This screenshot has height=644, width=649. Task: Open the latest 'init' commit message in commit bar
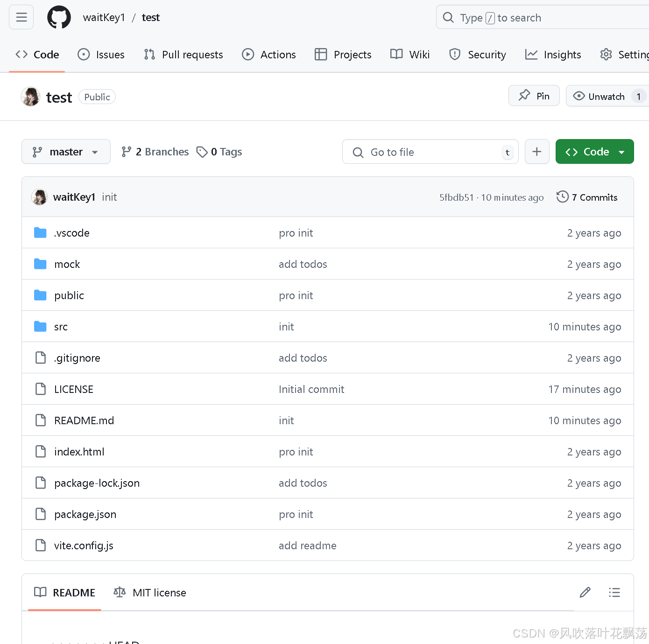pyautogui.click(x=109, y=197)
